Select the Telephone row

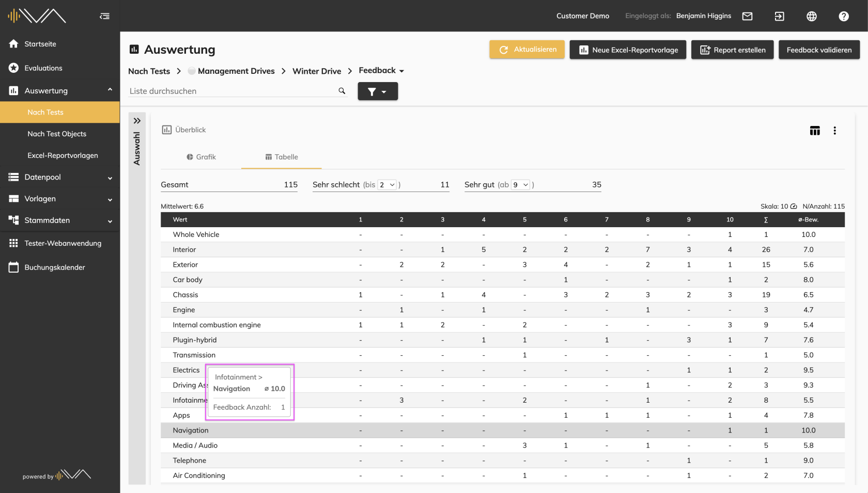click(x=503, y=460)
